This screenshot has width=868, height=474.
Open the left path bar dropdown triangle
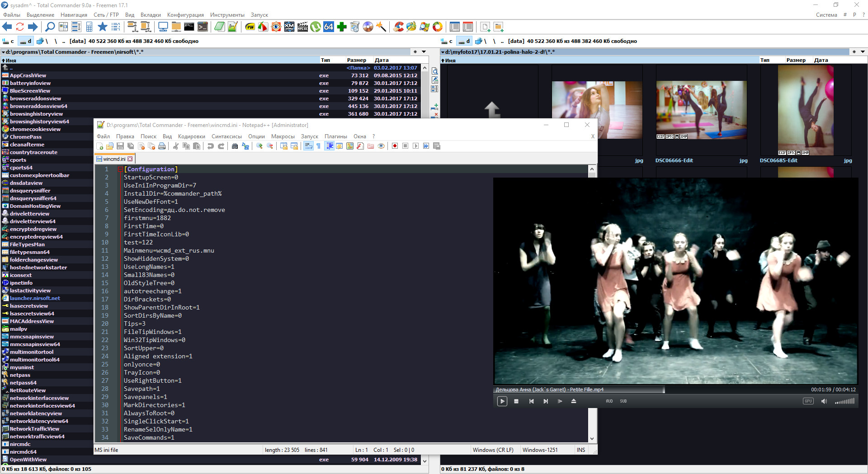tap(3, 52)
